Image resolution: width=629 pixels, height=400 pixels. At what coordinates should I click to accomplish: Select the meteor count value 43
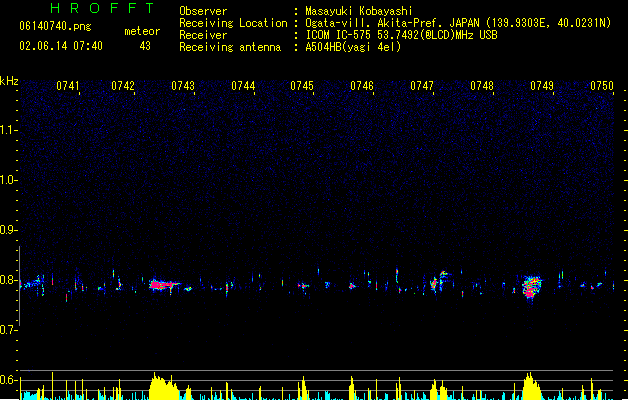pyautogui.click(x=145, y=46)
